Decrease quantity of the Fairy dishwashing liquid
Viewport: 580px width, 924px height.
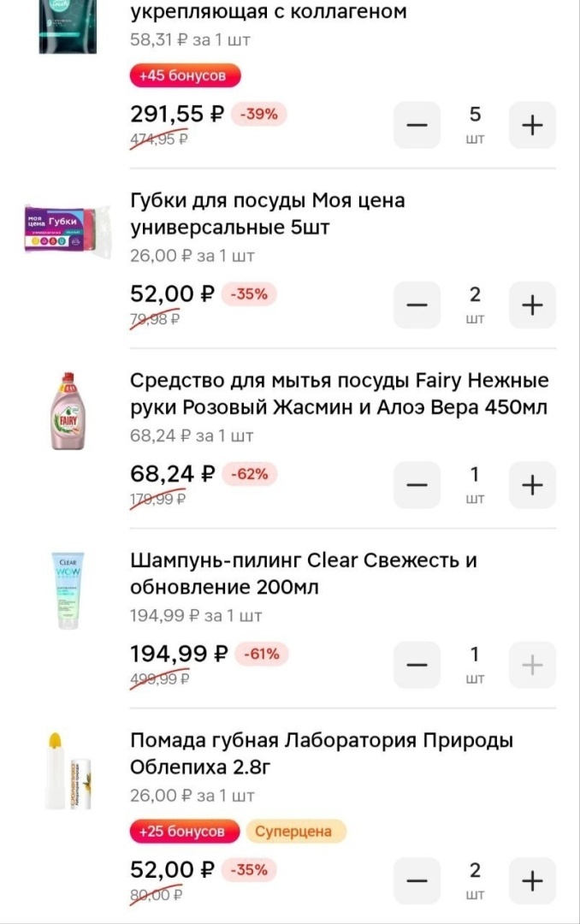[x=417, y=484]
